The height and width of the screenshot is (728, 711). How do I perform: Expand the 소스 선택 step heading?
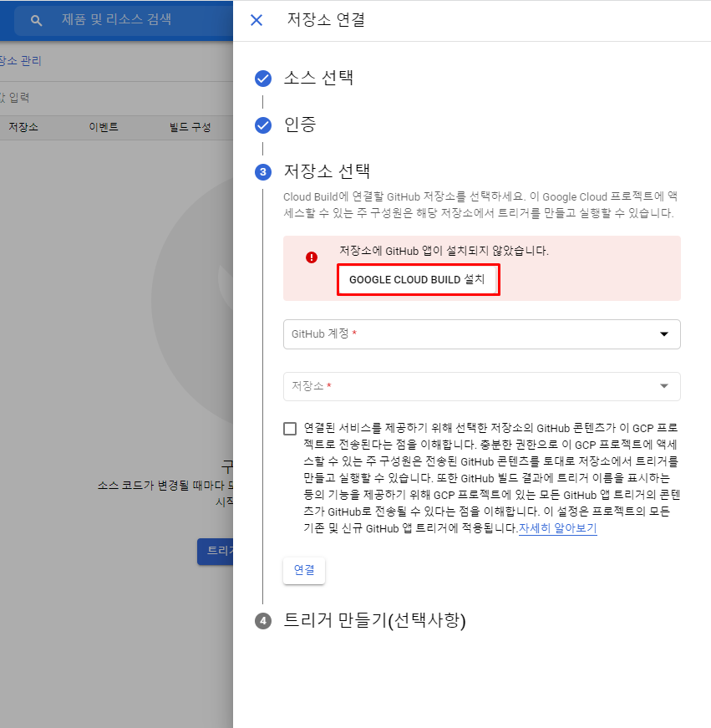tap(318, 78)
